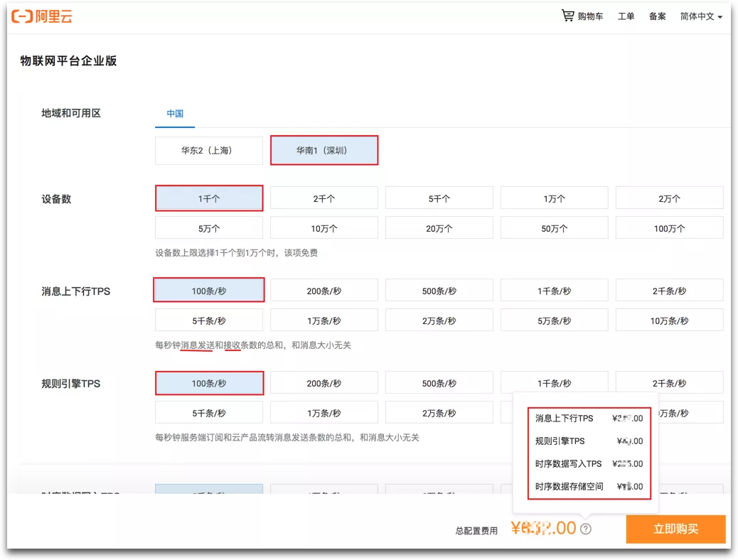
Task: Click the 时序数据写入TPS price row in popup
Action: [x=589, y=463]
